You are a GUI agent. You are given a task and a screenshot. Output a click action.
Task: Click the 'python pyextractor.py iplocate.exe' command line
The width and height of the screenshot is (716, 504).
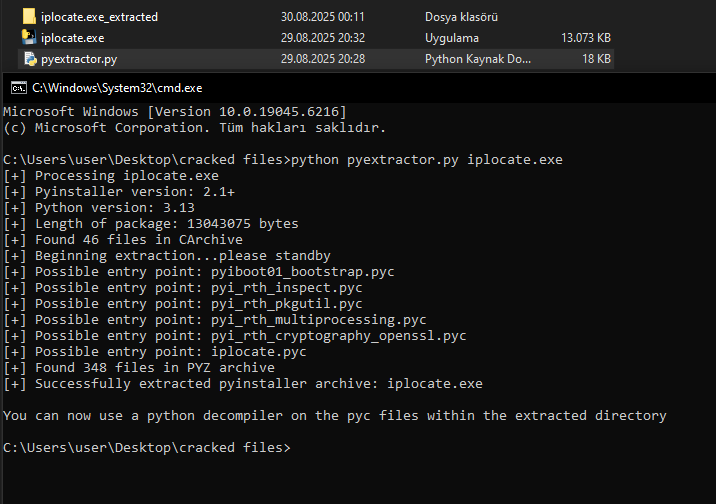[x=283, y=160]
